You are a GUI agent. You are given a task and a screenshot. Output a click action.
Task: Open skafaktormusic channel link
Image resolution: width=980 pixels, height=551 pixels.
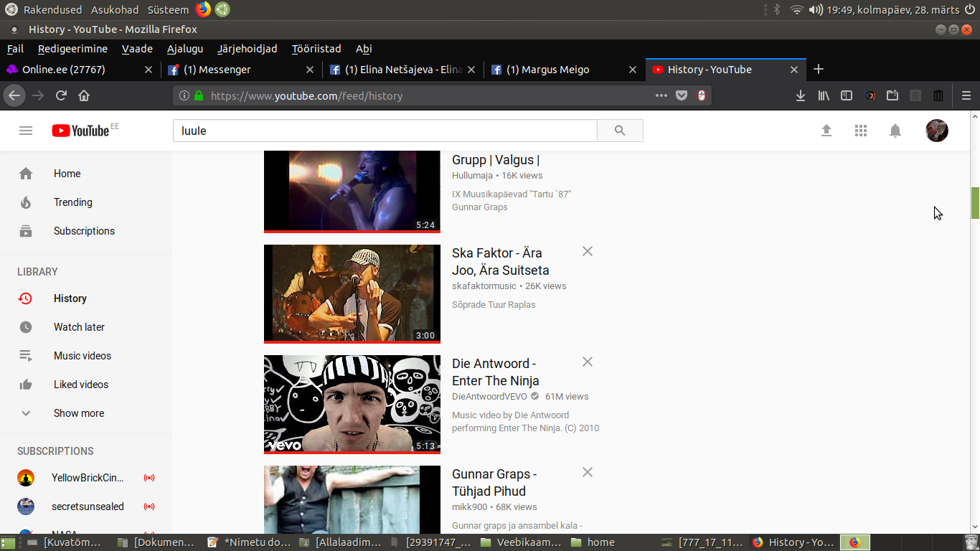point(484,286)
